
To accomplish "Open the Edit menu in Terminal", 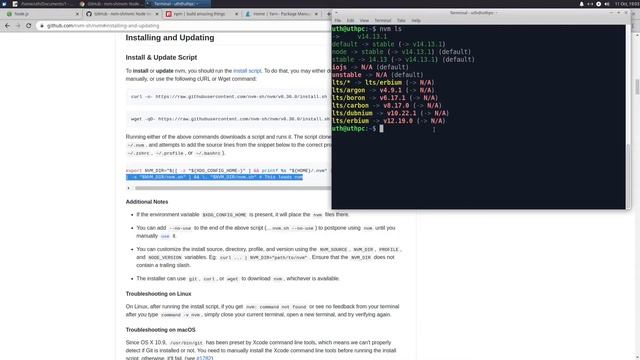I will click(350, 20).
